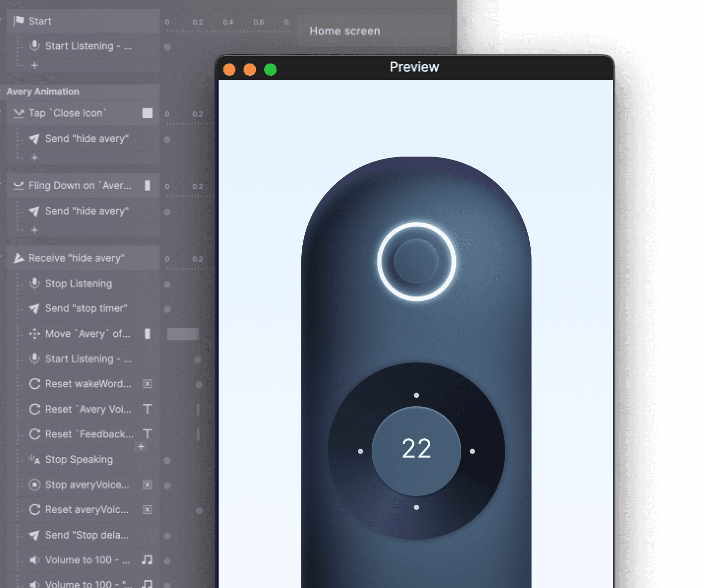
Task: Tap the left dot of the remote dial in Preview
Action: coord(360,451)
